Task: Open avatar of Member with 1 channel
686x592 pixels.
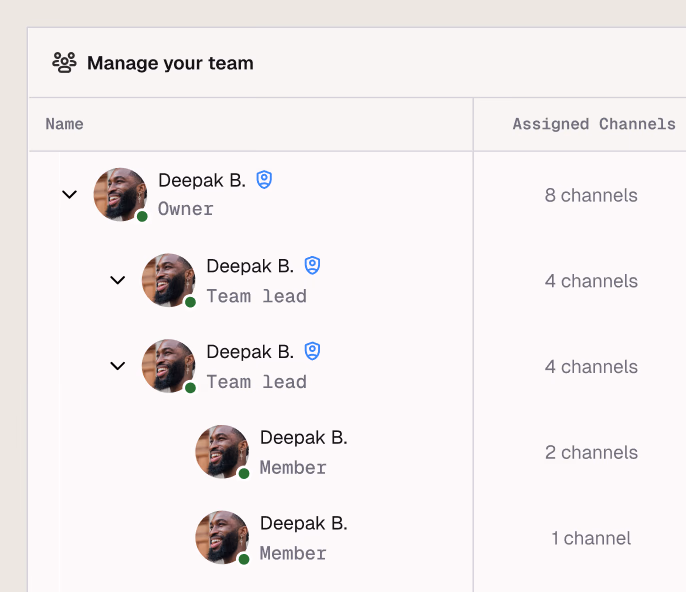Action: point(221,538)
